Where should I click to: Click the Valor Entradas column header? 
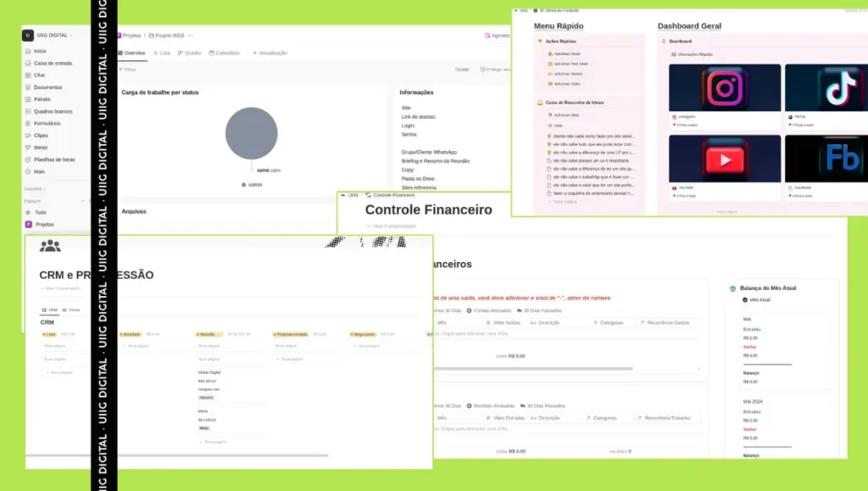[505, 418]
